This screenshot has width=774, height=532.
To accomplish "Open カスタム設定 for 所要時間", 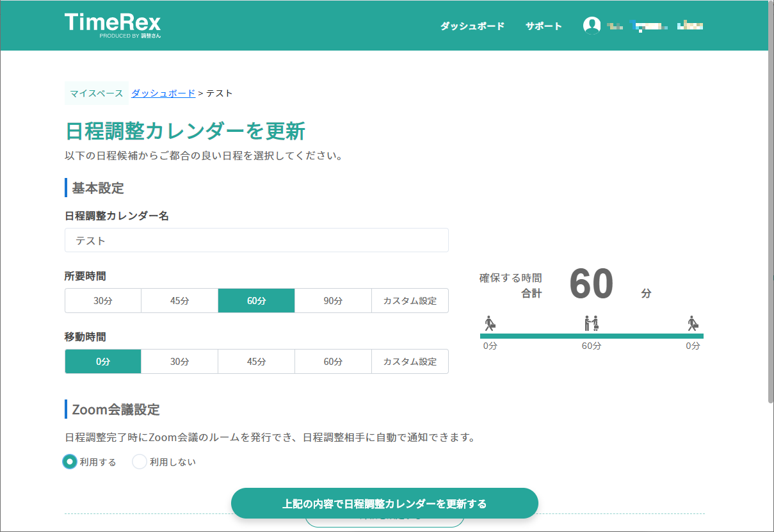I will pyautogui.click(x=410, y=300).
